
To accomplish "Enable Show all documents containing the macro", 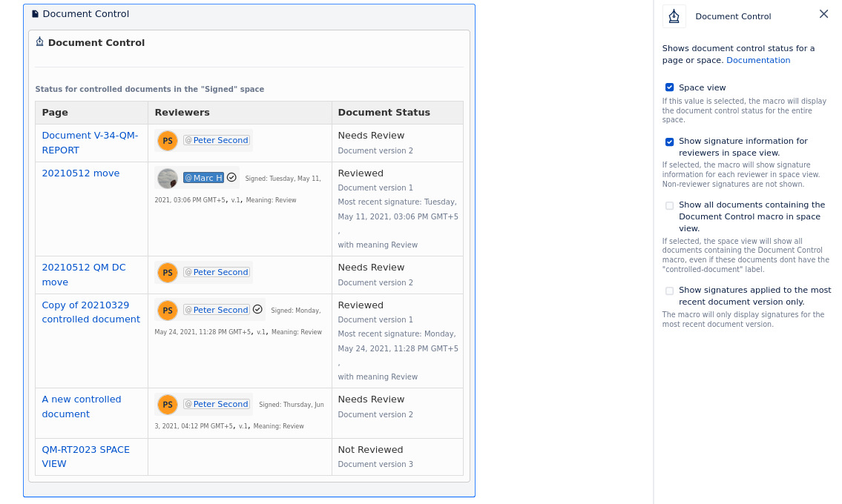I will click(x=669, y=205).
